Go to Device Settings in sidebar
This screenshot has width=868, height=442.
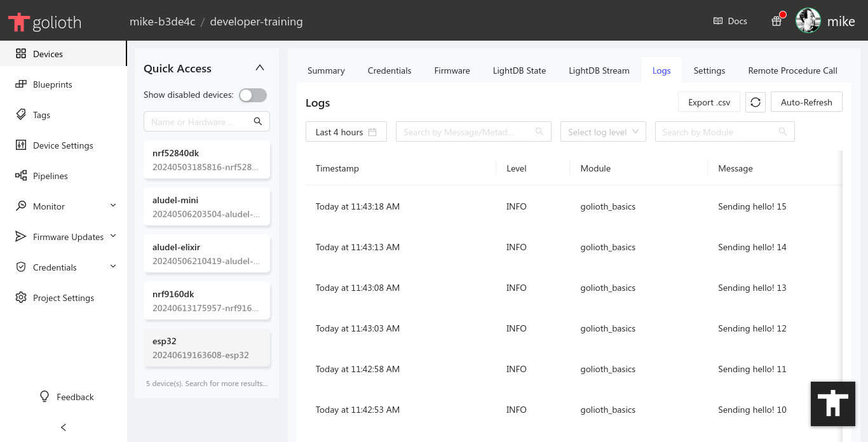[x=62, y=145]
